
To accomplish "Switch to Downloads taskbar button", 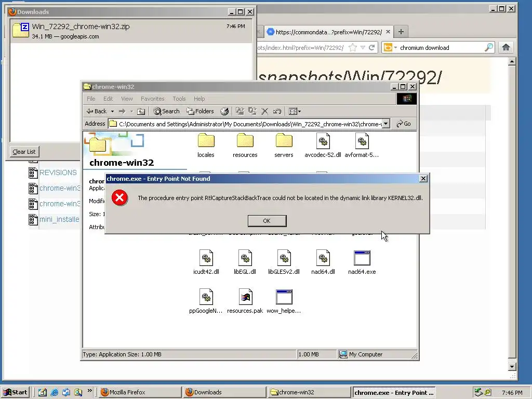I will coord(224,392).
